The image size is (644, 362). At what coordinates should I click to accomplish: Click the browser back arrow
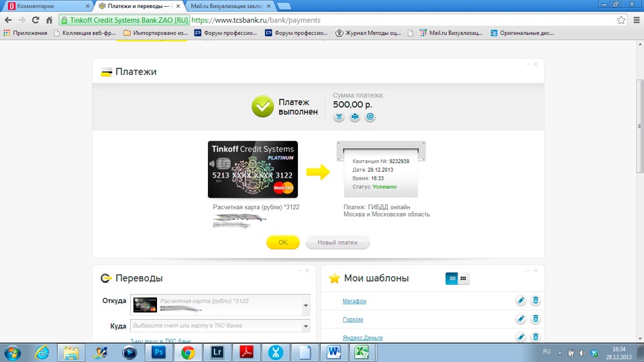(x=8, y=20)
